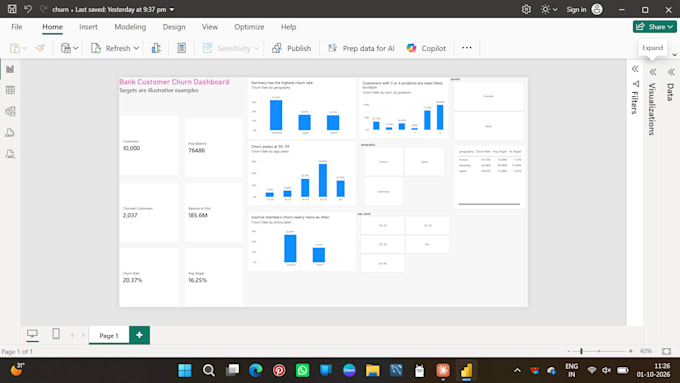Open WhatsApp from the taskbar
The height and width of the screenshot is (383, 680).
[302, 370]
